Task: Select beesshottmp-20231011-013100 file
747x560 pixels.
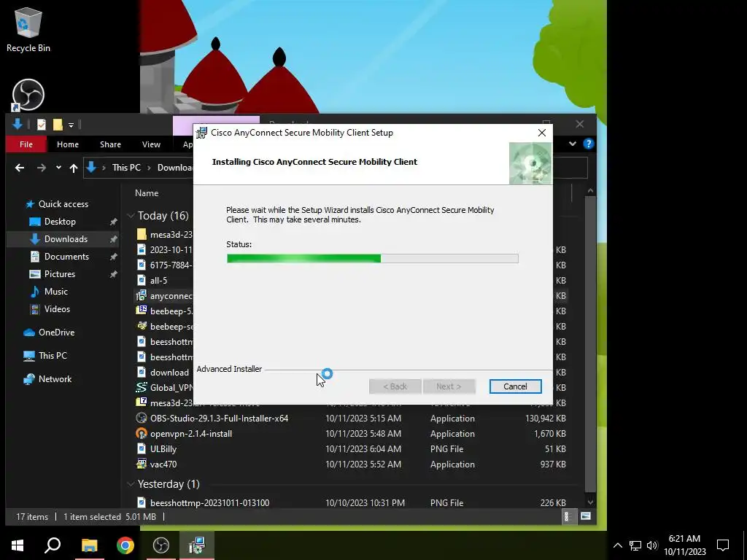Action: [x=209, y=503]
